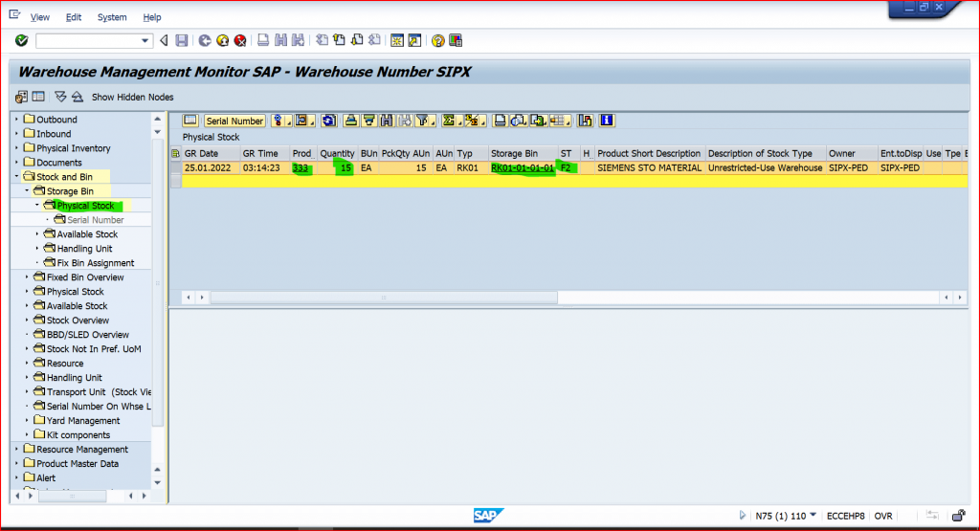Collapse the Stock and Bin node

point(17,177)
